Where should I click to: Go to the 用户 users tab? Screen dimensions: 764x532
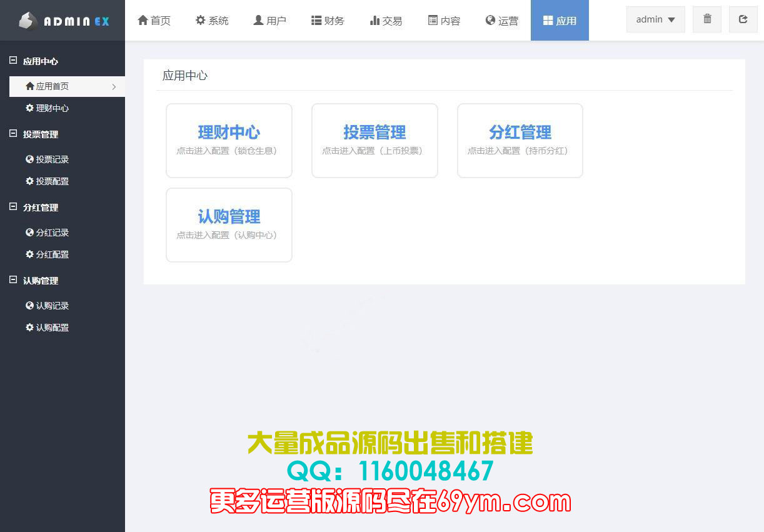tap(269, 21)
